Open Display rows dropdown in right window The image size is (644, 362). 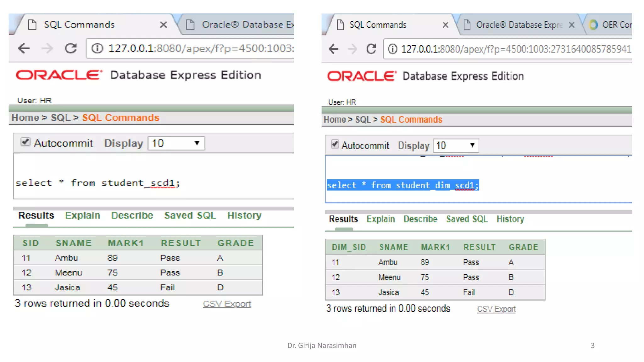(x=455, y=145)
